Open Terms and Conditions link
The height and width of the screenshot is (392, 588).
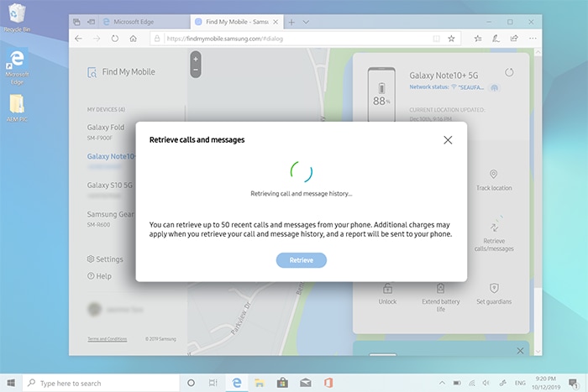coord(108,339)
